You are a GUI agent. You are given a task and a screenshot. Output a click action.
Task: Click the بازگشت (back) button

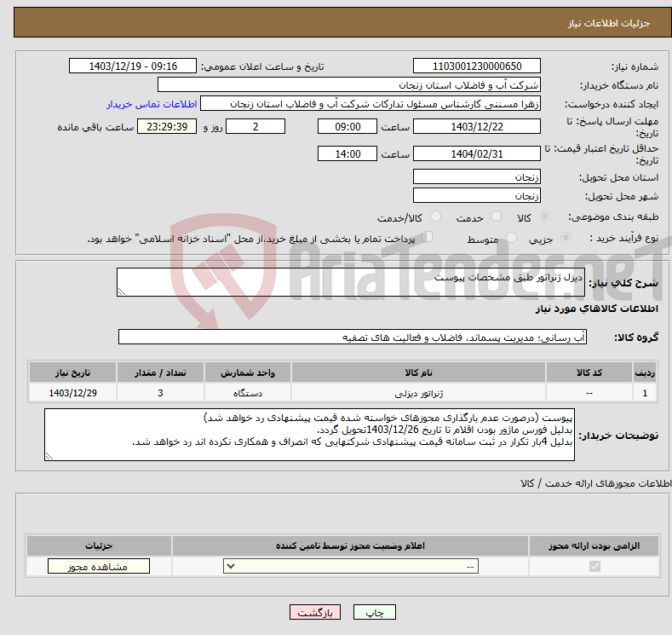[x=315, y=612]
